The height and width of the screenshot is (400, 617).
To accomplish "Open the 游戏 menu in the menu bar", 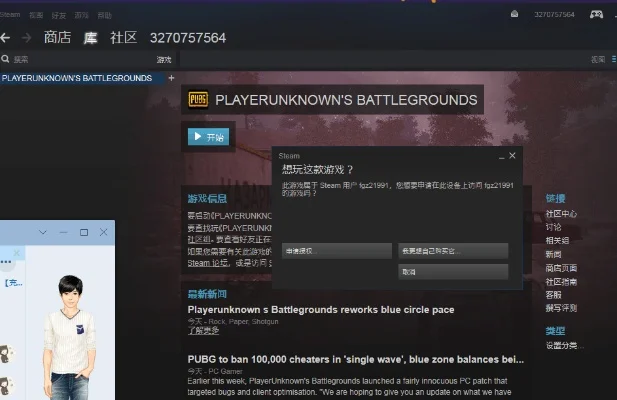I will 81,15.
